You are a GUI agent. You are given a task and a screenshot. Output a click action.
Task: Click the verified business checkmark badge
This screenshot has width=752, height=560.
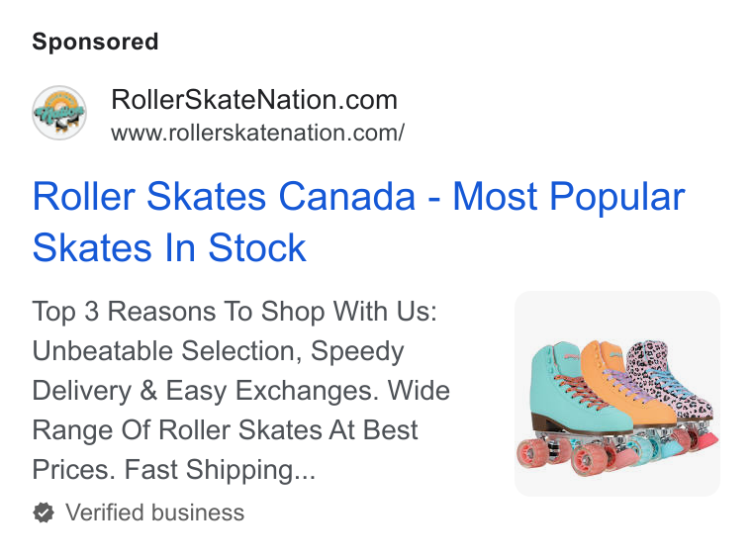[44, 513]
